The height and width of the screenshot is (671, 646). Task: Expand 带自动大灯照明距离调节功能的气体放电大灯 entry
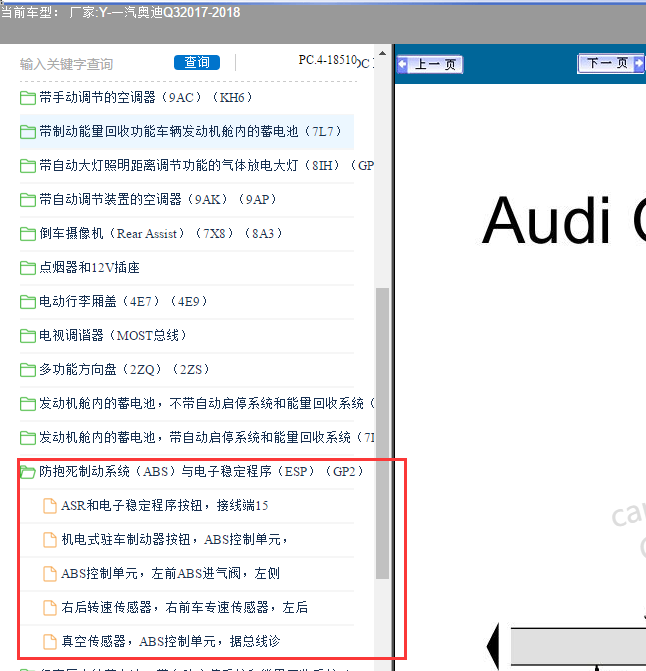point(207,165)
